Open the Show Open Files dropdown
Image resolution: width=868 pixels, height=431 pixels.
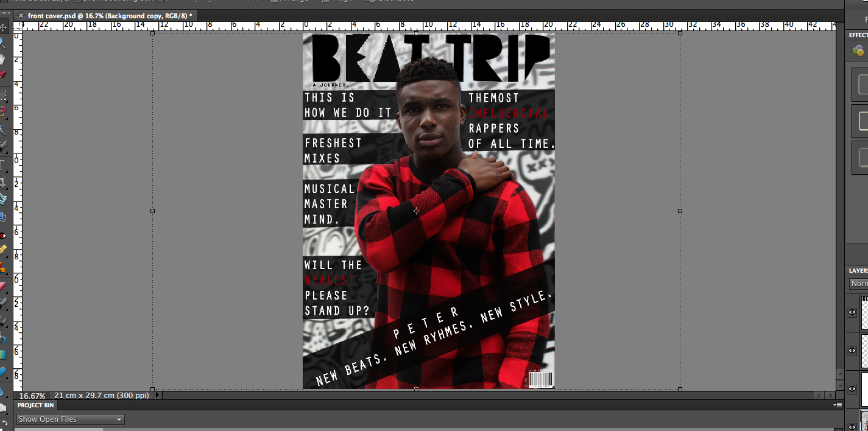[x=70, y=419]
